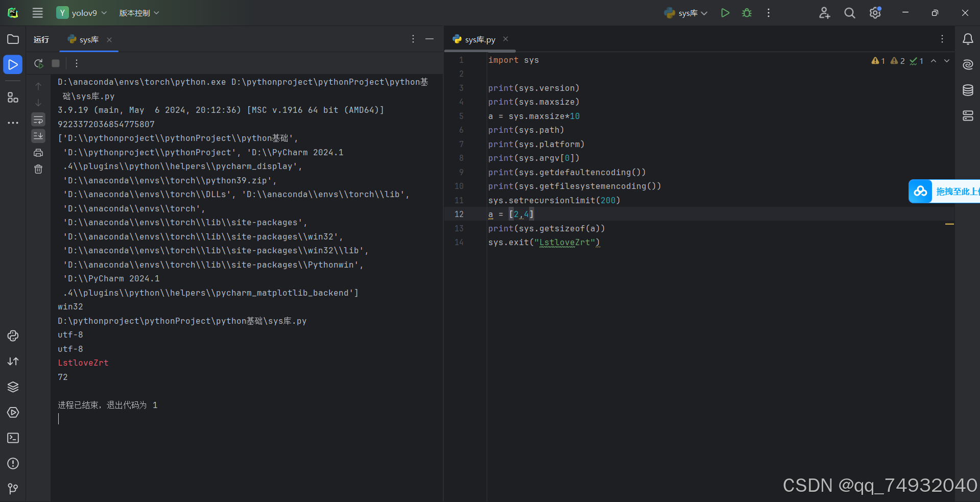Open the Database tool window
Screen dimensions: 980x502
(x=968, y=90)
